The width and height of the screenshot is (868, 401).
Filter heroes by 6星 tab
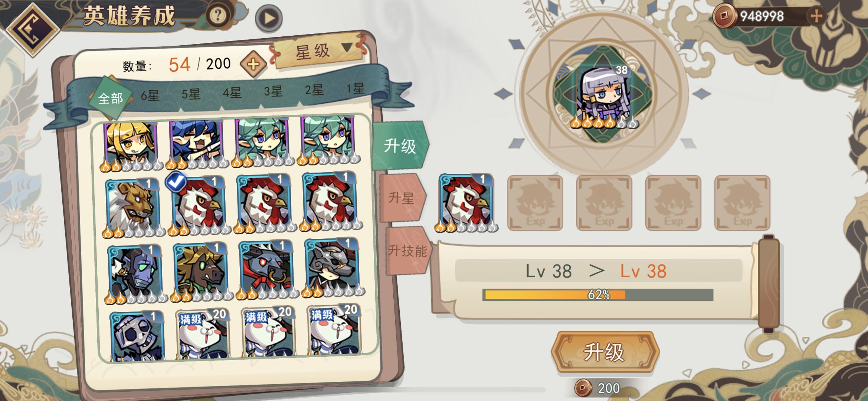pyautogui.click(x=150, y=96)
